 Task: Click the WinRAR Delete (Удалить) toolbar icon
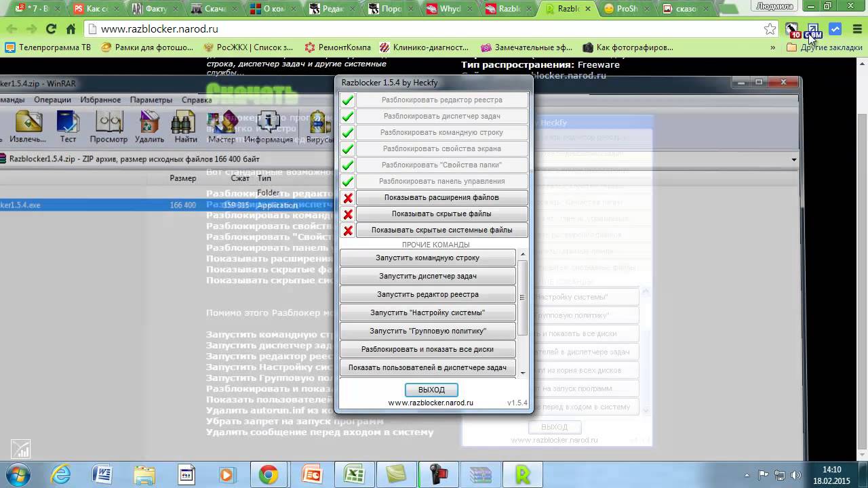[x=149, y=127]
